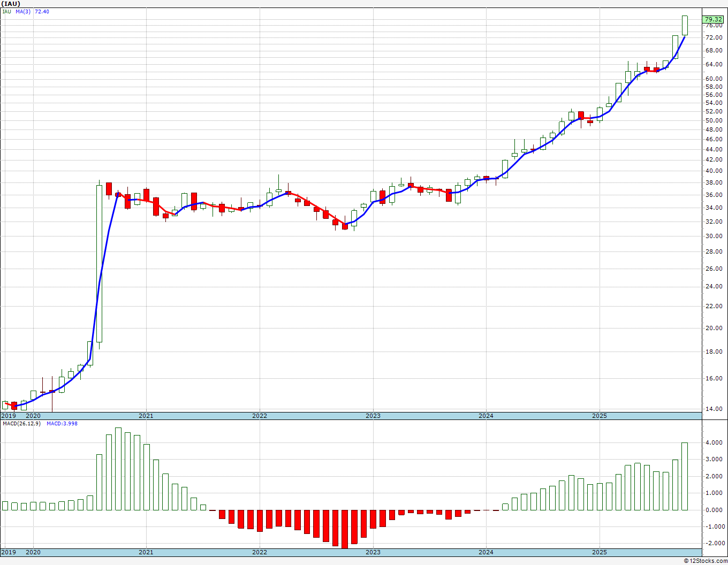
Task: Click the 16.00 price axis label
Action: (714, 379)
